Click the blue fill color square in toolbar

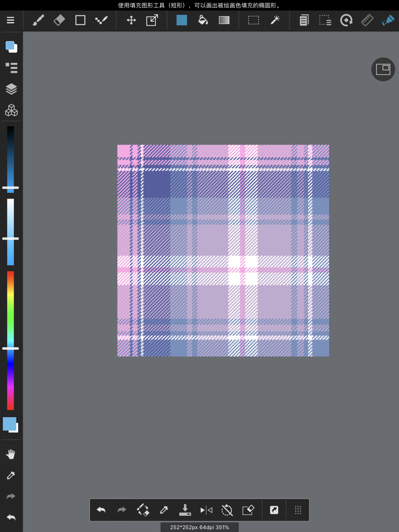click(x=182, y=20)
